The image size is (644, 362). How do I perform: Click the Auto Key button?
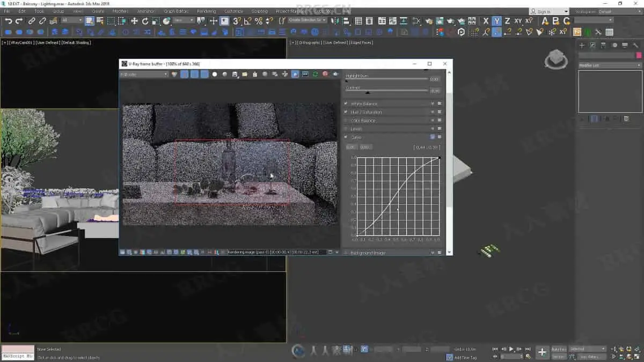[558, 349]
